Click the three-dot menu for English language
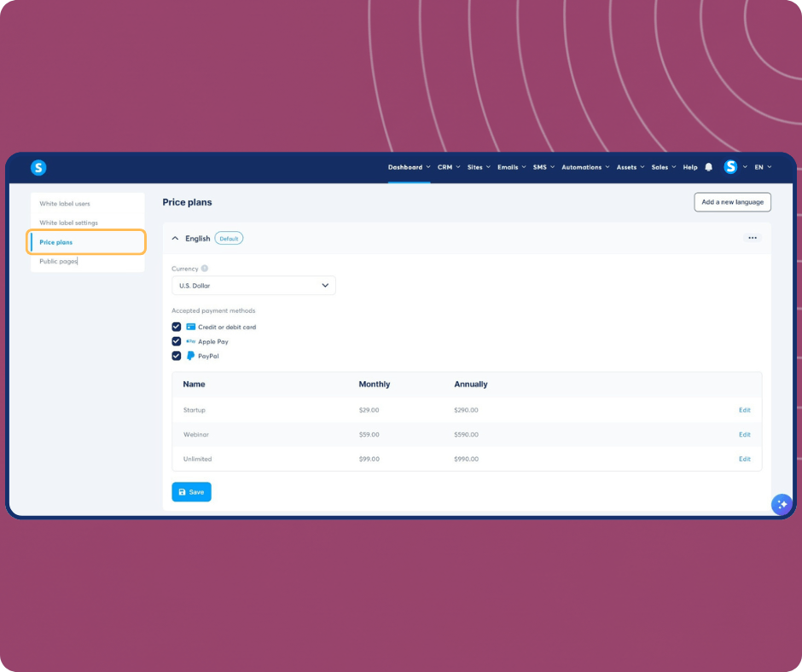 [752, 238]
